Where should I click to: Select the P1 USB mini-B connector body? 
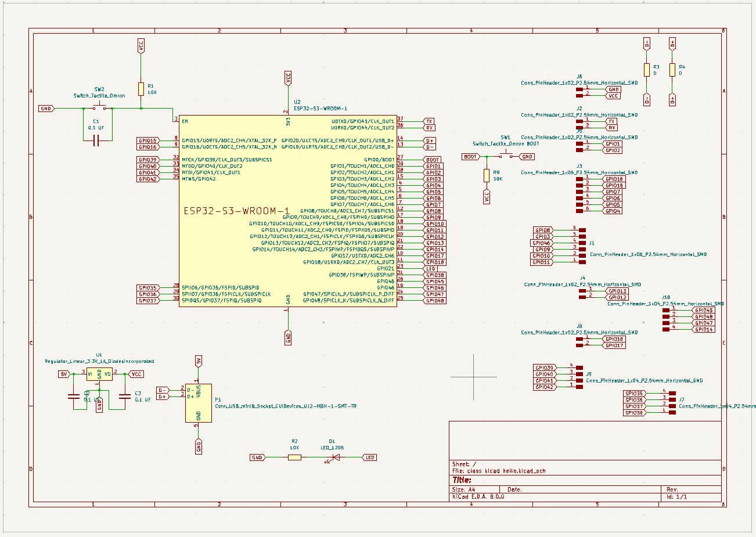pyautogui.click(x=199, y=403)
